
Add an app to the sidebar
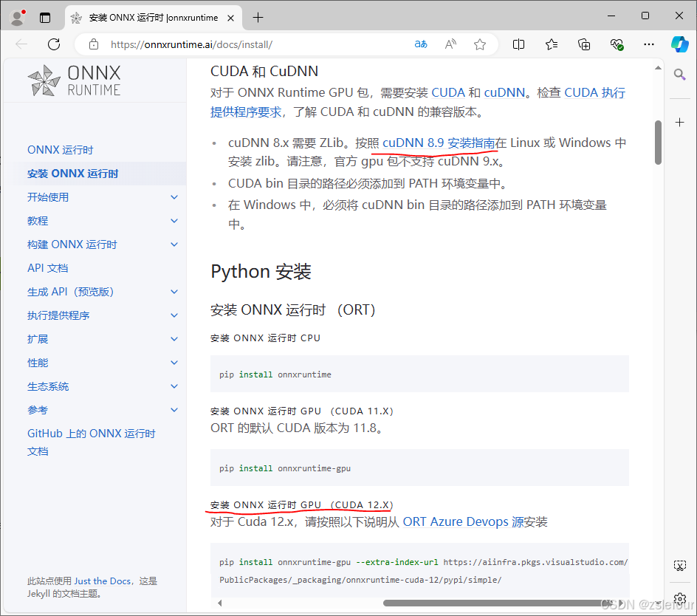point(679,123)
